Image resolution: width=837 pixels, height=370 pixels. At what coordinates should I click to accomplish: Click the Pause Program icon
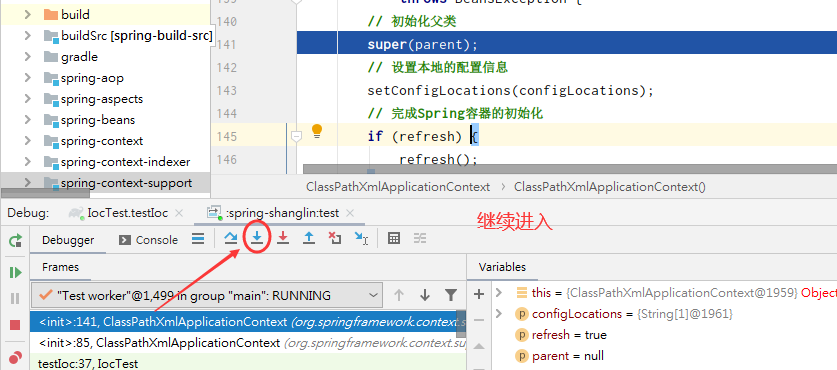[15, 298]
